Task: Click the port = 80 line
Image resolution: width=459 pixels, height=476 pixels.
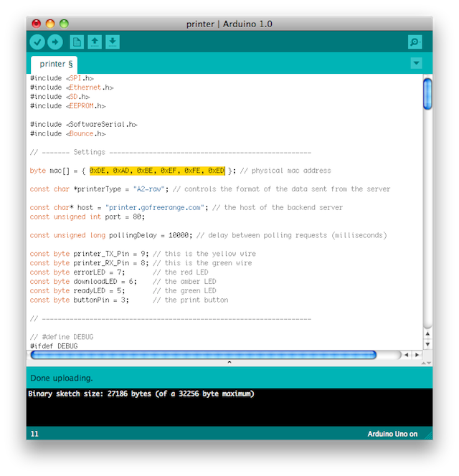Action: pos(87,216)
